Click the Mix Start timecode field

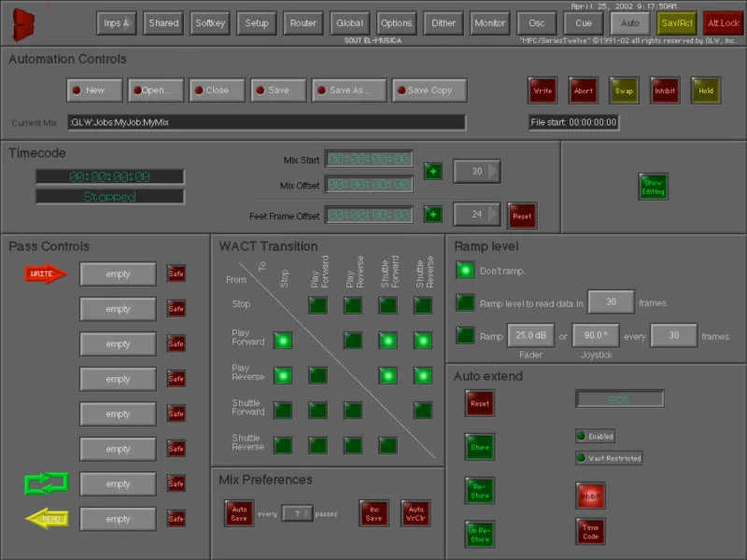coord(369,159)
